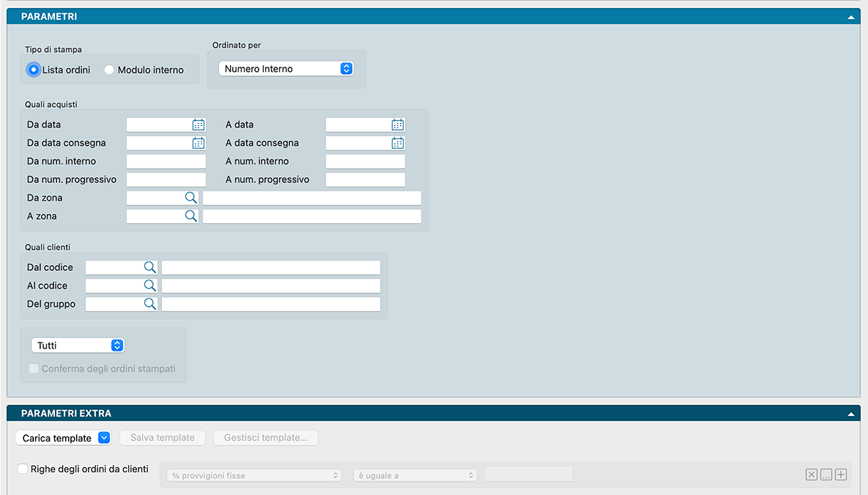
Task: Search client by Dal codice magnifier
Action: (149, 267)
